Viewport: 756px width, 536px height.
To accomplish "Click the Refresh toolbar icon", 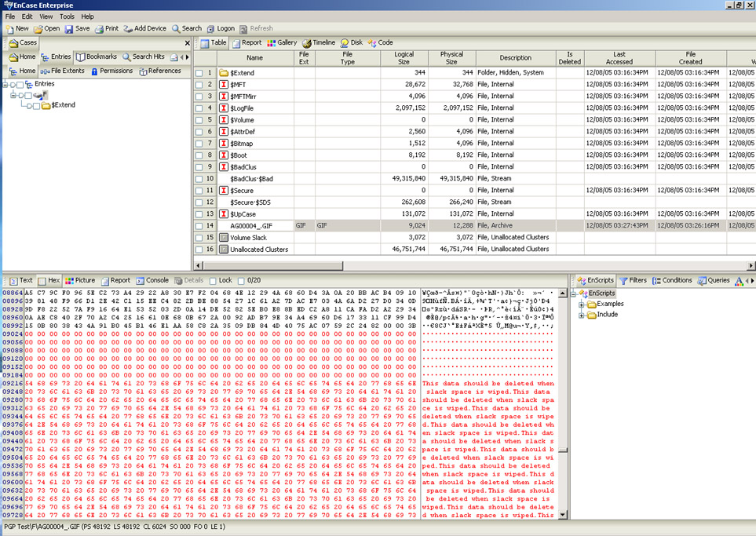I will (x=243, y=29).
